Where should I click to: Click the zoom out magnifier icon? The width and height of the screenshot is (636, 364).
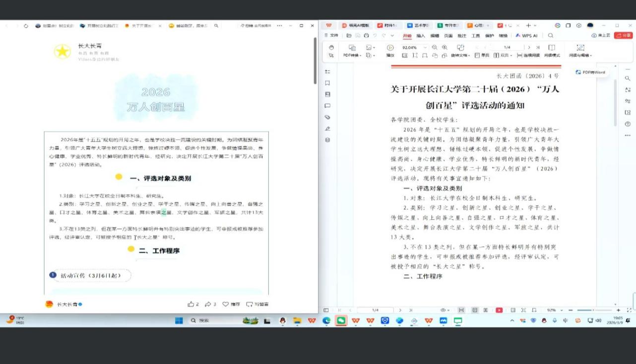pyautogui.click(x=435, y=48)
